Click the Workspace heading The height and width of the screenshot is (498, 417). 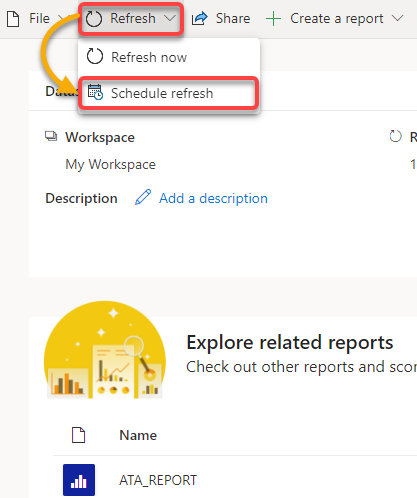pos(100,137)
